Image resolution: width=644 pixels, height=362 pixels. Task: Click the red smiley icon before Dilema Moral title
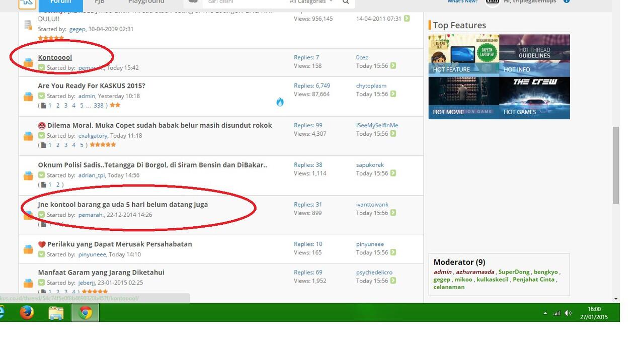coord(42,126)
